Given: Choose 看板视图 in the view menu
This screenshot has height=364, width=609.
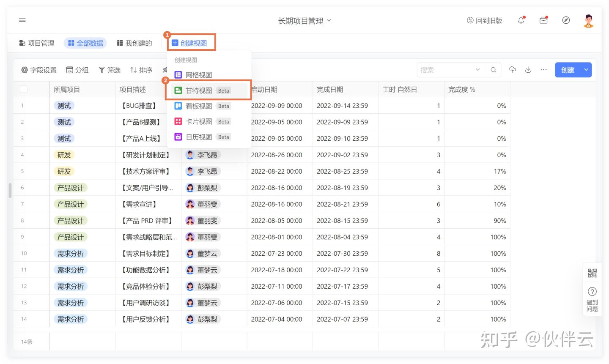Looking at the screenshot, I should 199,106.
